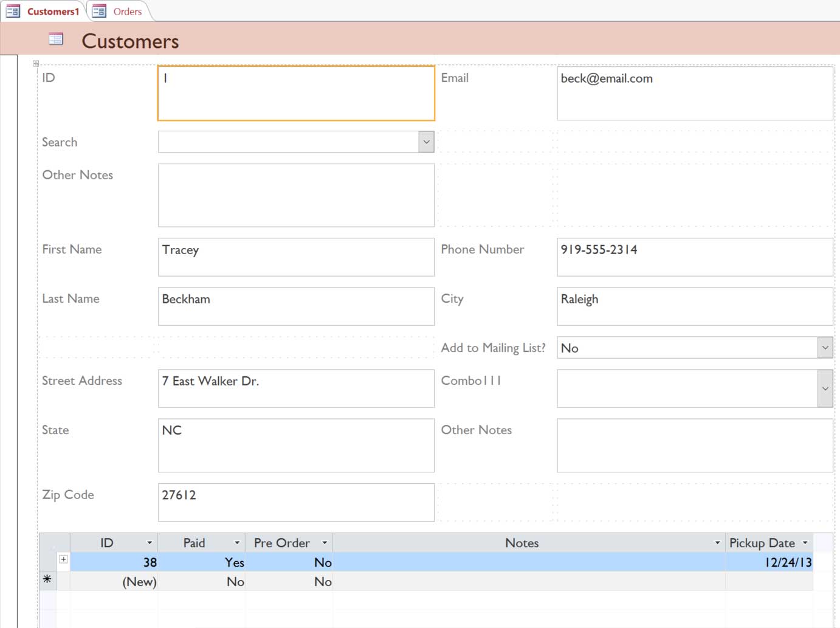The height and width of the screenshot is (628, 840).
Task: Click the Customers1 tab form icon
Action: [13, 11]
